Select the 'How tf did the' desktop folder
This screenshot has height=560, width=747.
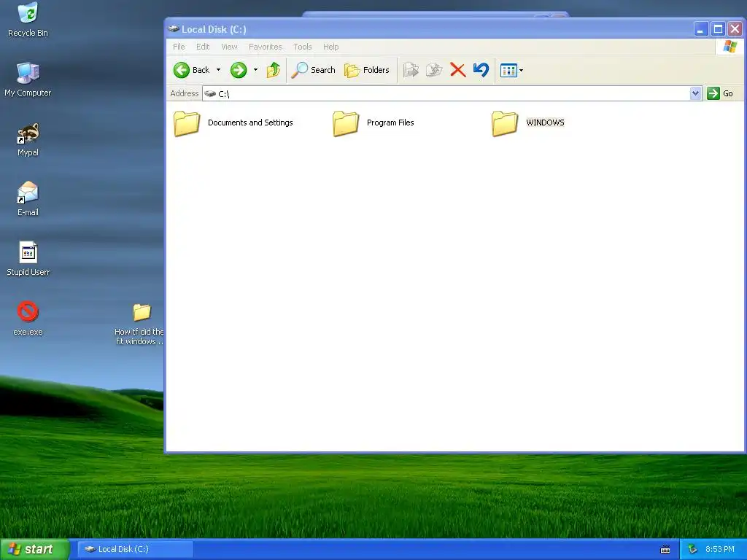tap(141, 324)
